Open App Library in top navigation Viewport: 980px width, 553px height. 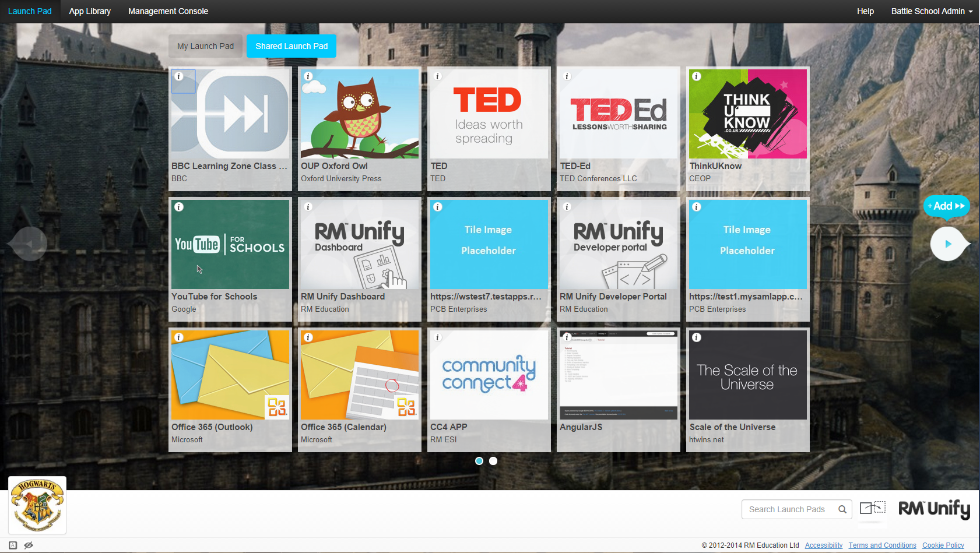coord(90,11)
